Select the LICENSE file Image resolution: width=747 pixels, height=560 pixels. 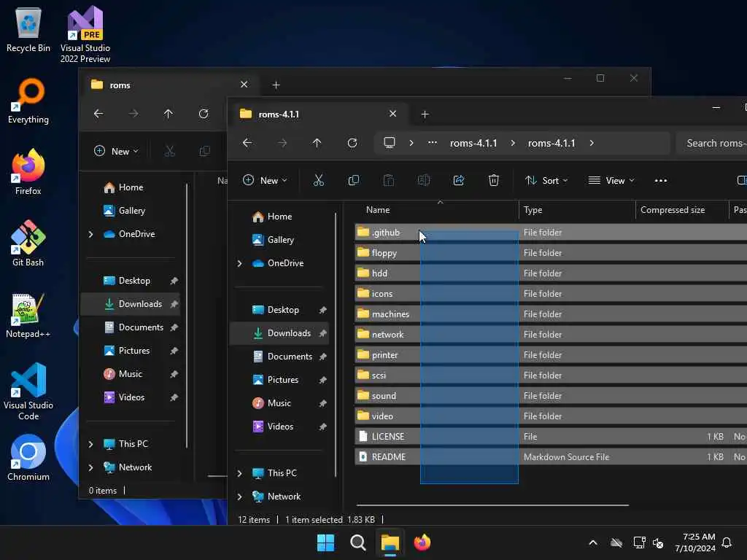click(x=551, y=437)
